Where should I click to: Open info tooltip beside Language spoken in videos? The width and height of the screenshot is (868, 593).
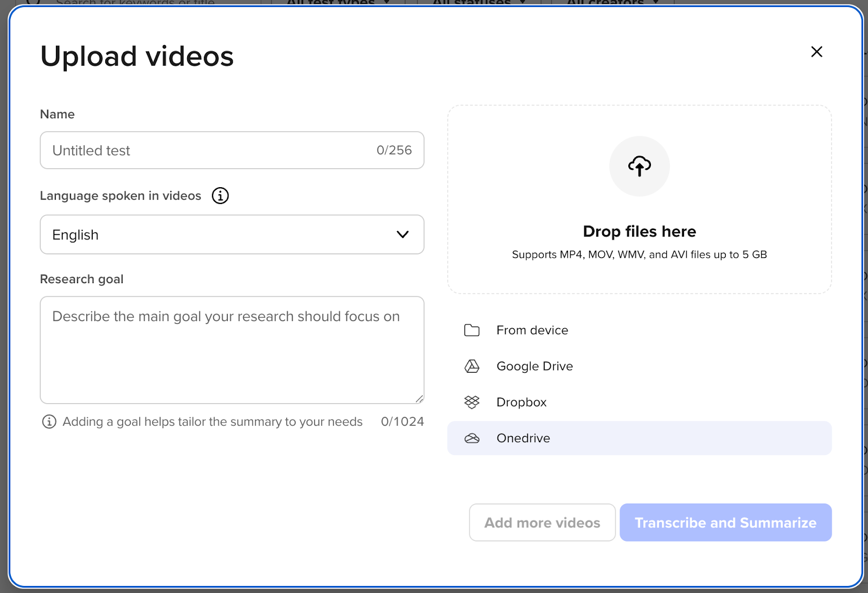[x=220, y=196]
